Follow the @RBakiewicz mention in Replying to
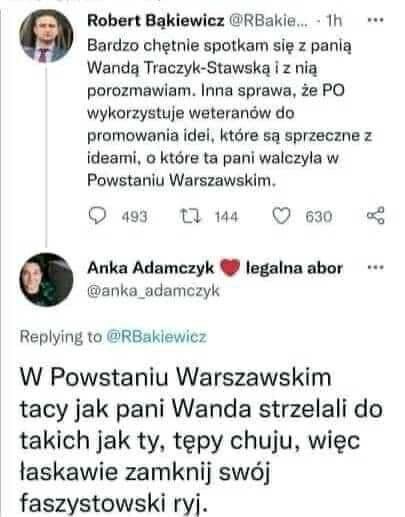405x517 pixels. pyautogui.click(x=157, y=336)
